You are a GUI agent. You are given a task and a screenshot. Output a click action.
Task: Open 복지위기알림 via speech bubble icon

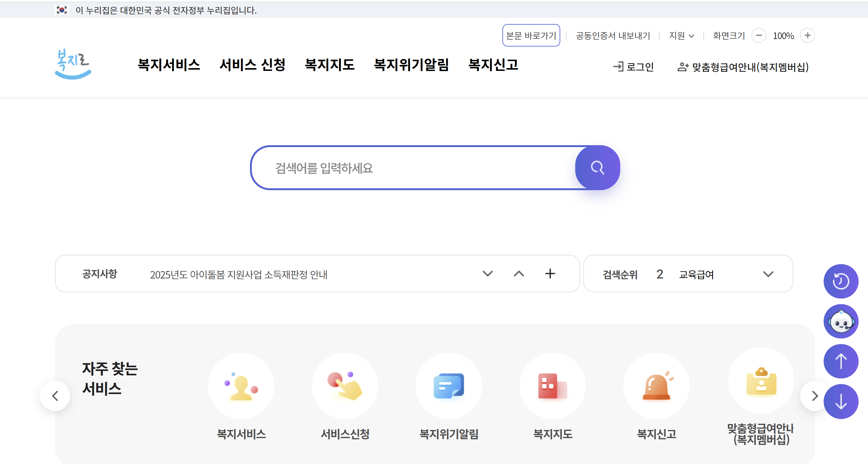point(449,386)
